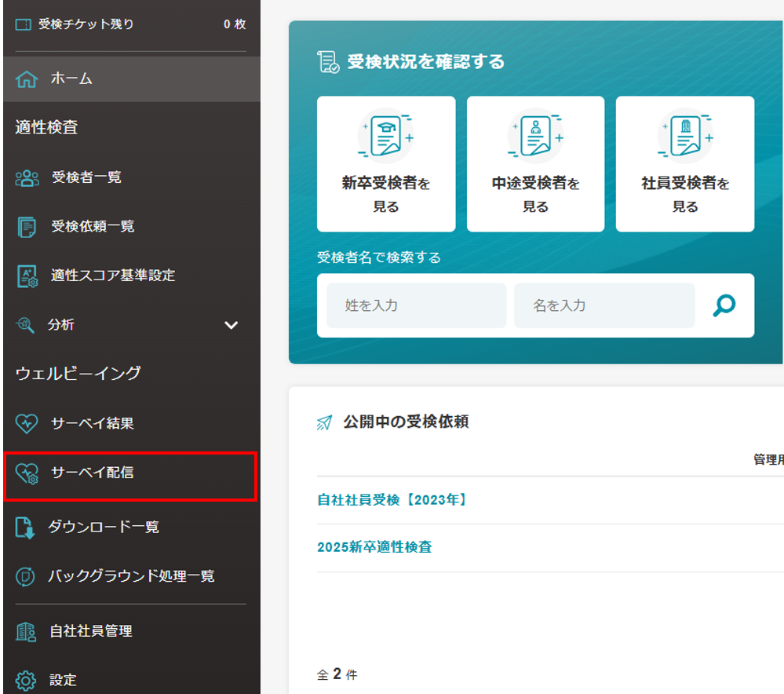Click the ticket icon beside 受検チケット残り
Screen dimensions: 784x694
coord(23,24)
